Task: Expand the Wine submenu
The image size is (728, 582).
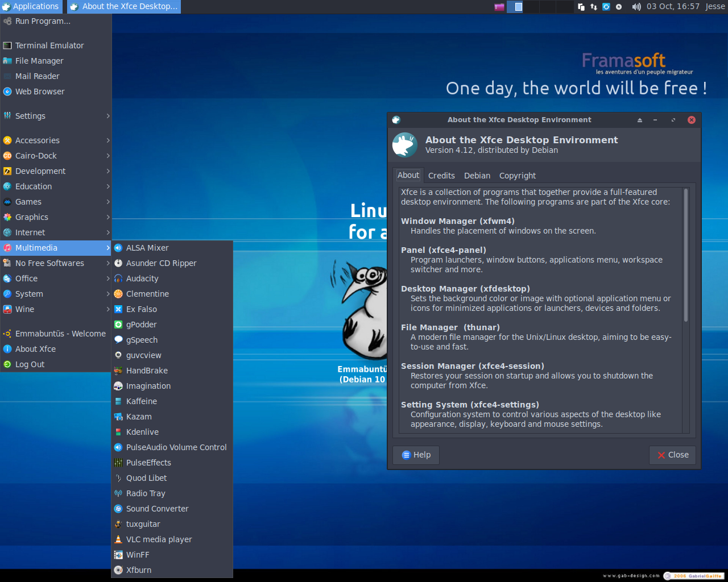Action: tap(56, 309)
